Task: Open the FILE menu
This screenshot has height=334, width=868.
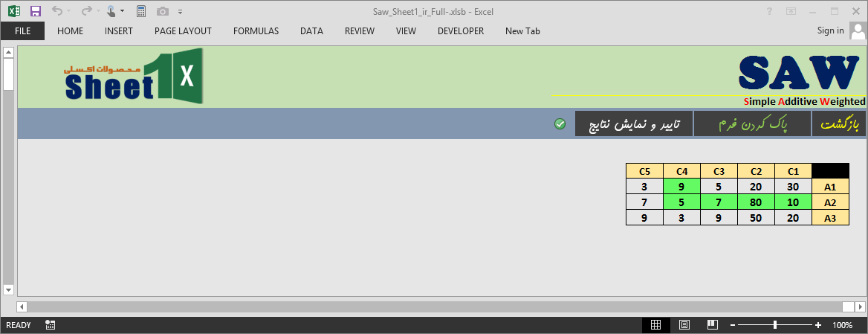Action: 22,31
